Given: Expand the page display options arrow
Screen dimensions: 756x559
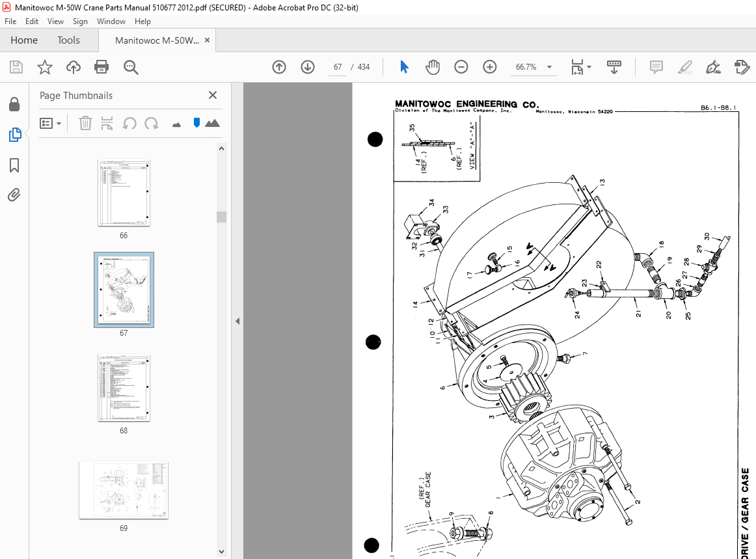Looking at the screenshot, I should pyautogui.click(x=589, y=67).
